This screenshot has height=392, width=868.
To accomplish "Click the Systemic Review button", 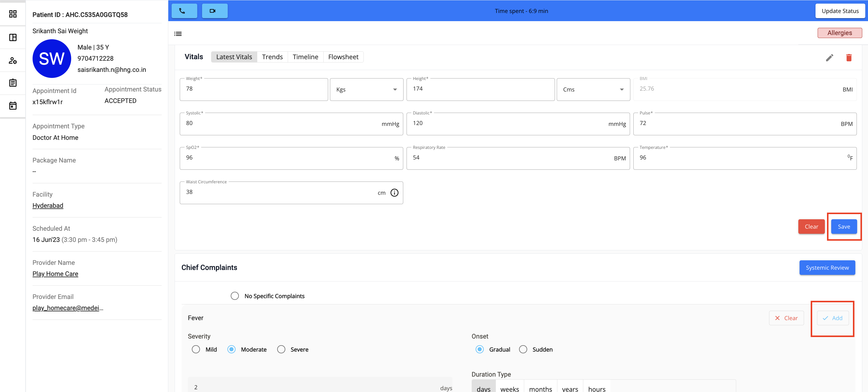I will coord(827,268).
